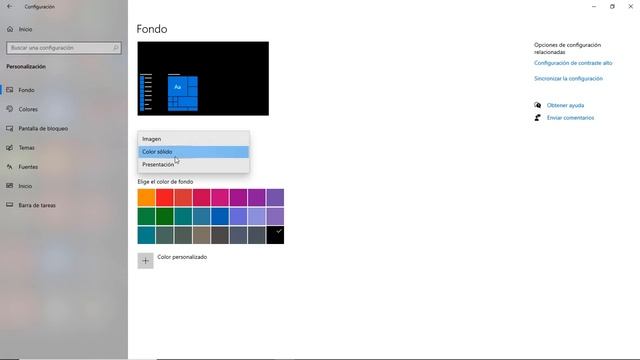The height and width of the screenshot is (360, 640).
Task: Pick the bright red color swatch
Action: pyautogui.click(x=165, y=198)
